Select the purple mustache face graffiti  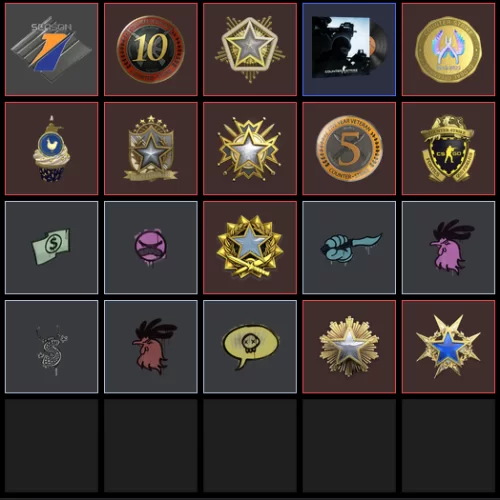pyautogui.click(x=151, y=247)
